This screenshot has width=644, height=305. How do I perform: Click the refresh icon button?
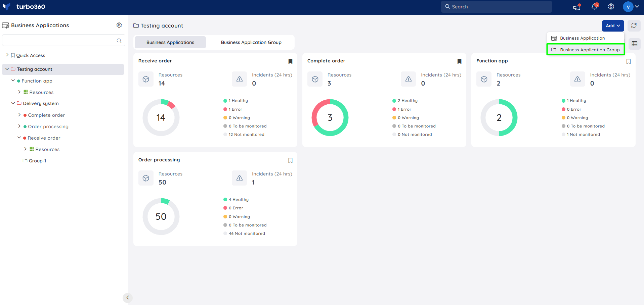click(634, 26)
